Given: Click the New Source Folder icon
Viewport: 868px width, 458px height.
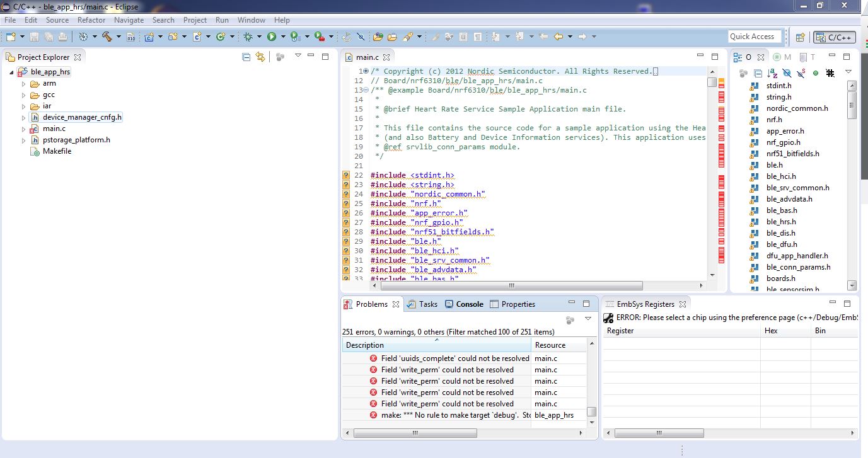Looking at the screenshot, I should coord(172,37).
